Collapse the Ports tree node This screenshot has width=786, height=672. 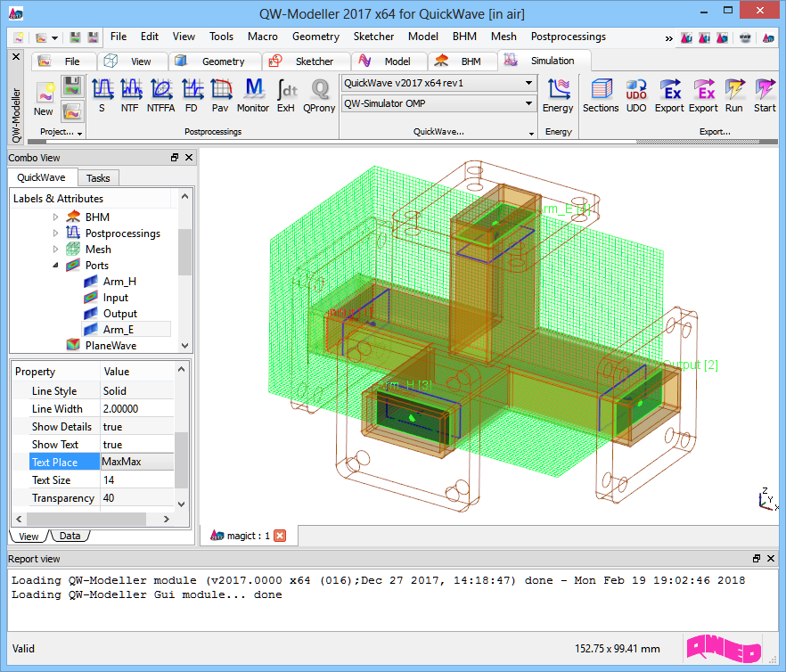[x=55, y=266]
